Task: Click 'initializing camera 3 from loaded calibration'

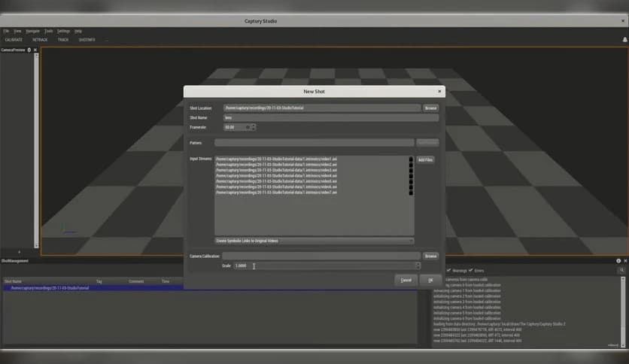Action: tap(467, 302)
